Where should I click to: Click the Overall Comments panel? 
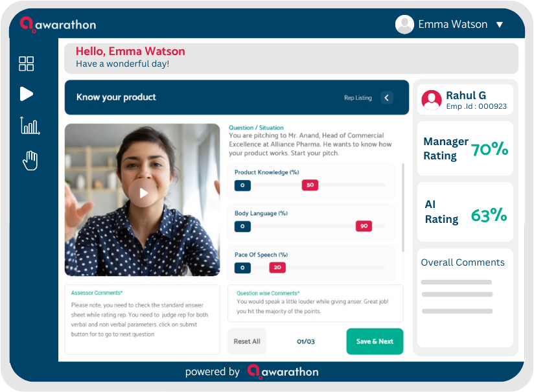click(465, 298)
